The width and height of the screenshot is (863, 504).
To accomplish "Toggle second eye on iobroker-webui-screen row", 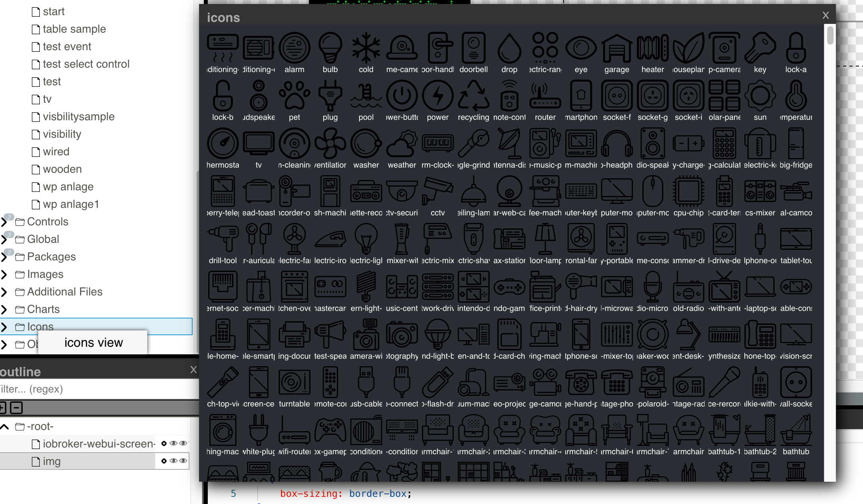I will pos(183,443).
